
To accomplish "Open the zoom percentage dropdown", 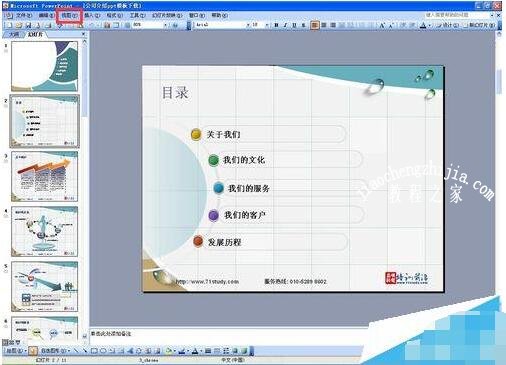I will tap(165, 25).
